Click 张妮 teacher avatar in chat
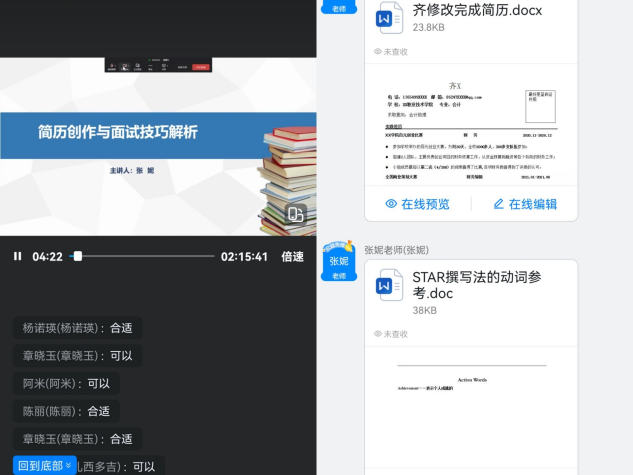The image size is (633, 475). pos(338,262)
